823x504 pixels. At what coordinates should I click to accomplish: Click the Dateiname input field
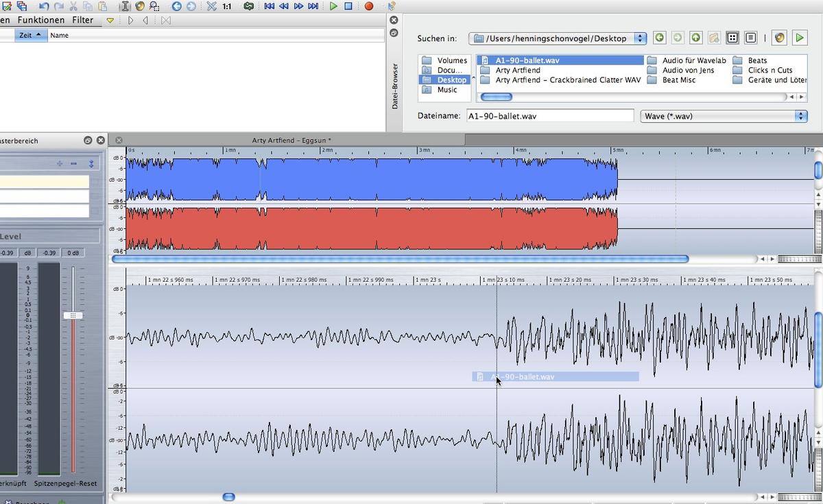[x=550, y=116]
